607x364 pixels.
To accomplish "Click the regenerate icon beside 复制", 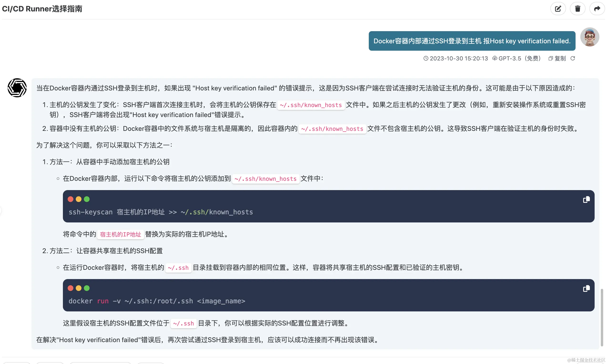I will click(x=573, y=58).
